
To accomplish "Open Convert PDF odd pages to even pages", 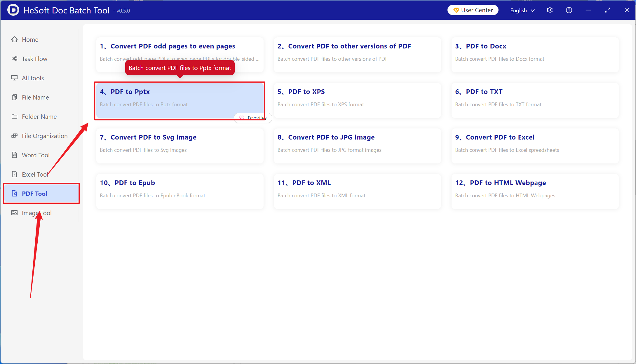I will pyautogui.click(x=180, y=55).
